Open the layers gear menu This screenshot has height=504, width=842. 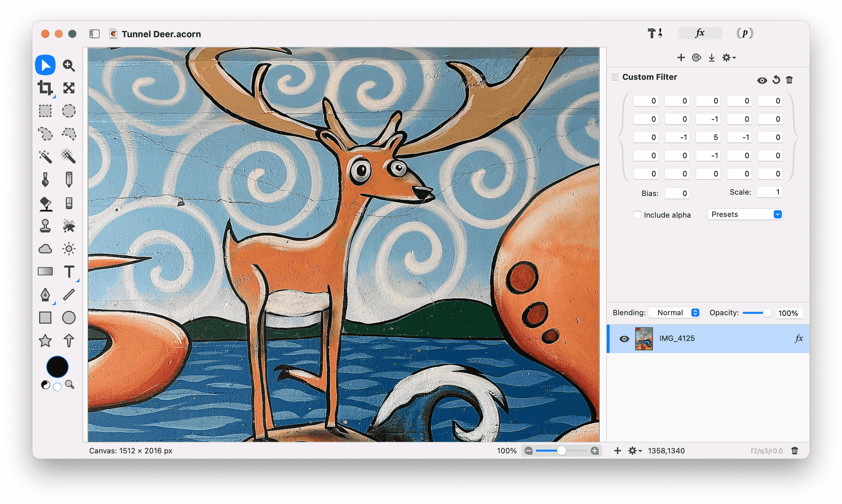point(635,451)
